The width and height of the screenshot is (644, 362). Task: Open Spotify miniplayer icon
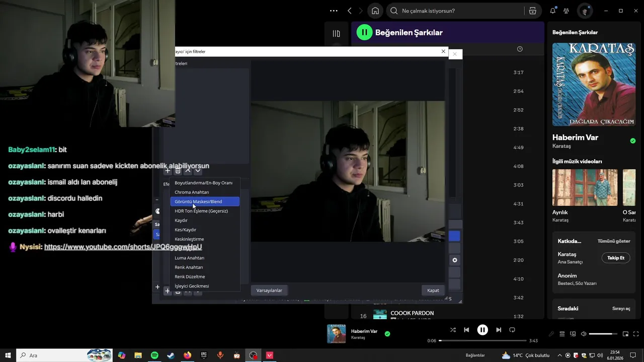tap(625, 334)
